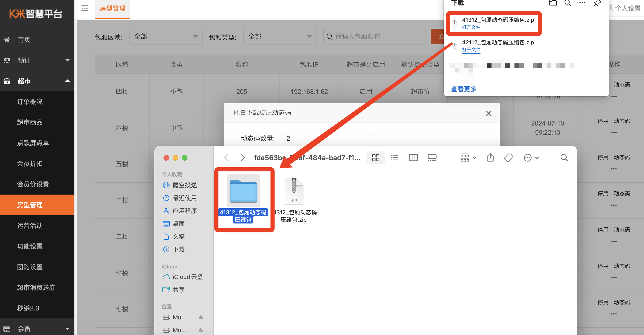This screenshot has height=335, width=644.
Task: Open Finder group-by dropdown
Action: tap(468, 158)
